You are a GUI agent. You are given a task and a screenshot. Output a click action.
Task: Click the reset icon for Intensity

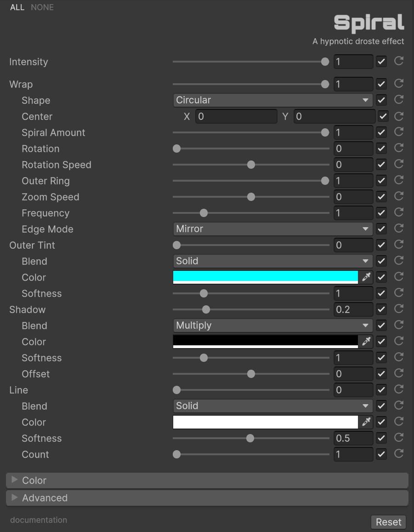coord(398,61)
